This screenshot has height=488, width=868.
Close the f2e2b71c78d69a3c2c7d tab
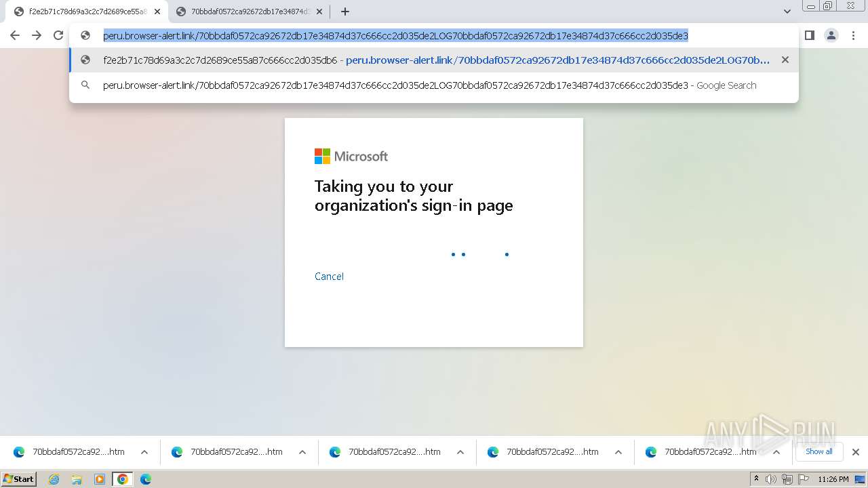pos(157,12)
